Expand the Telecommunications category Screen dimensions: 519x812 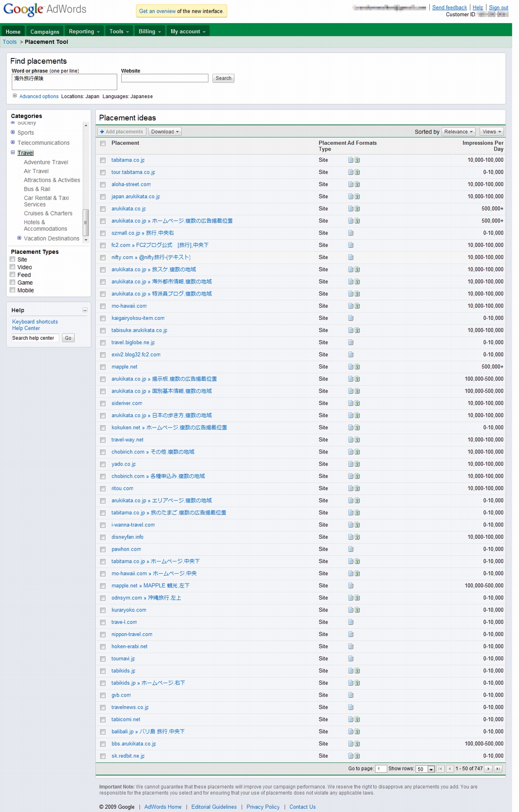pos(13,142)
